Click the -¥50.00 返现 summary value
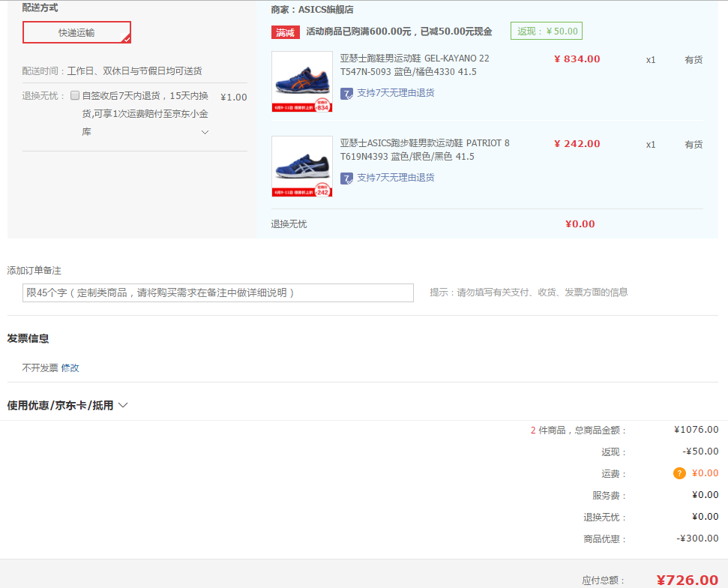 (700, 451)
